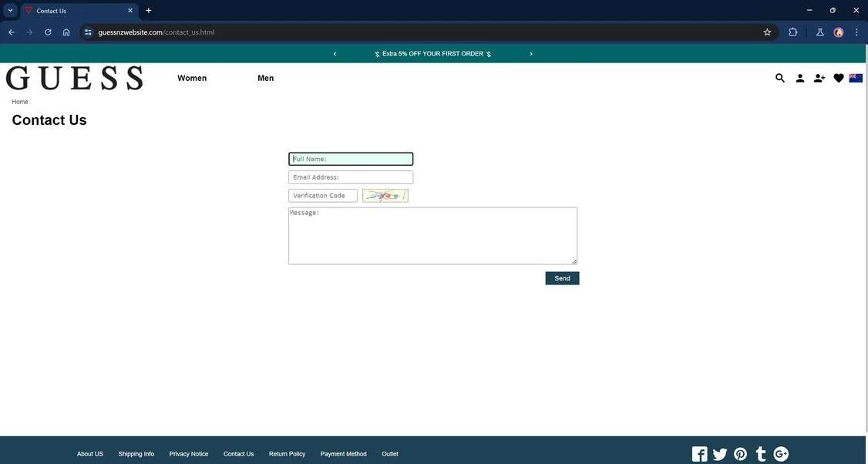868x464 pixels.
Task: Open the search magnifier icon
Action: click(x=780, y=78)
